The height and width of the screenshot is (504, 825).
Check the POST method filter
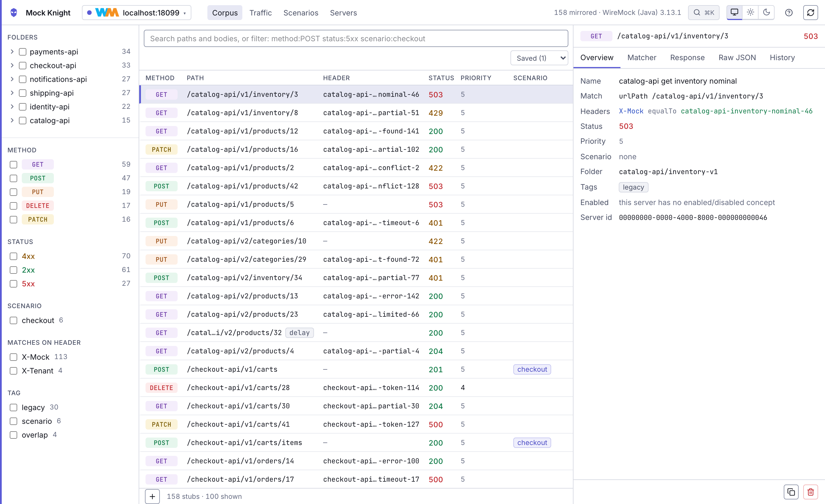[13, 178]
